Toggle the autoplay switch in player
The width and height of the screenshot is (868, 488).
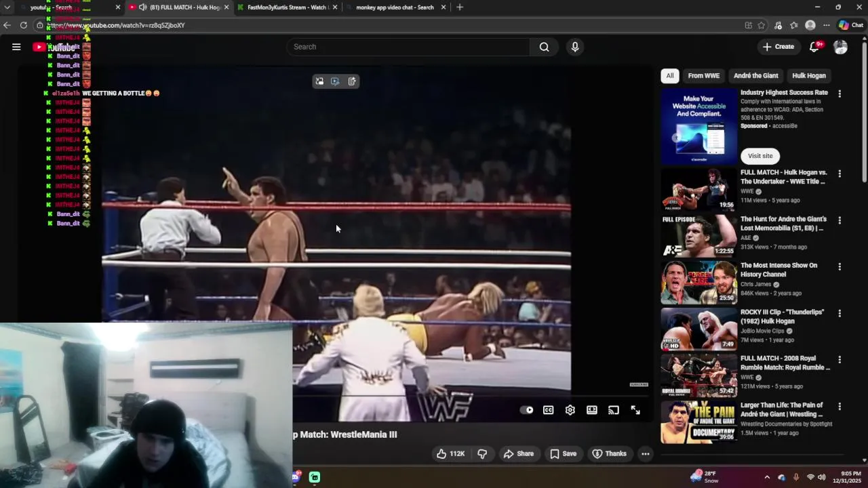(x=526, y=410)
